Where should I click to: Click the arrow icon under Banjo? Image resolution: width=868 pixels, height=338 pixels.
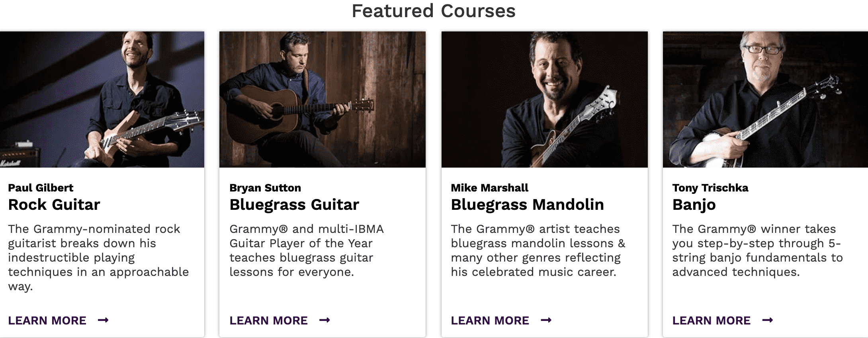767,320
